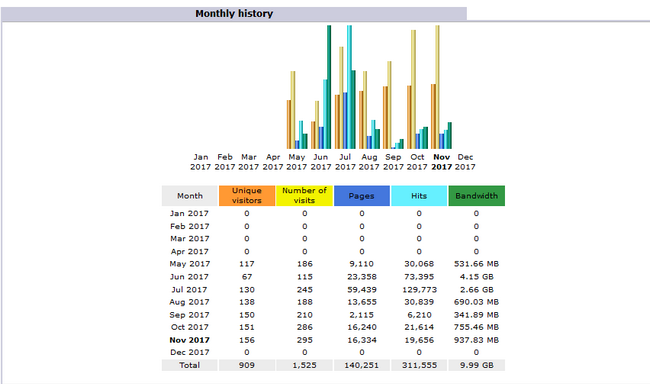
Task: Select the Pages column header
Action: [361, 196]
